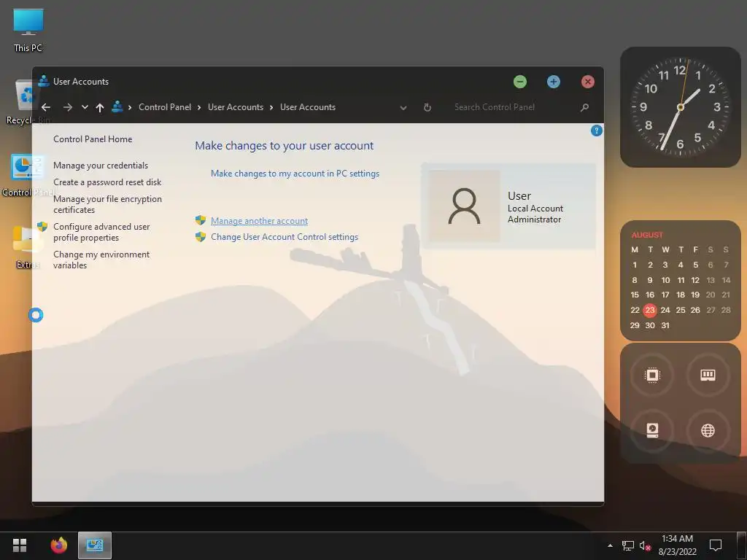Click shield icon beside Manage another account
The image size is (747, 560).
coord(201,220)
